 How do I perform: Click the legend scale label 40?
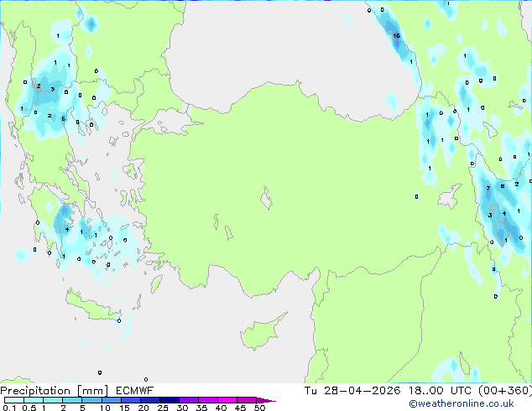pos(221,408)
